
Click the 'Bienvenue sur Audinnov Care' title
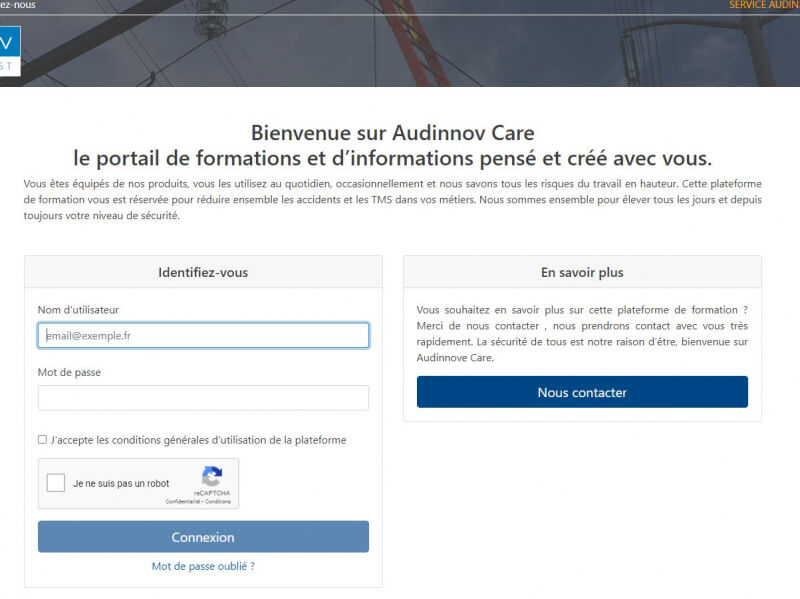(x=392, y=133)
